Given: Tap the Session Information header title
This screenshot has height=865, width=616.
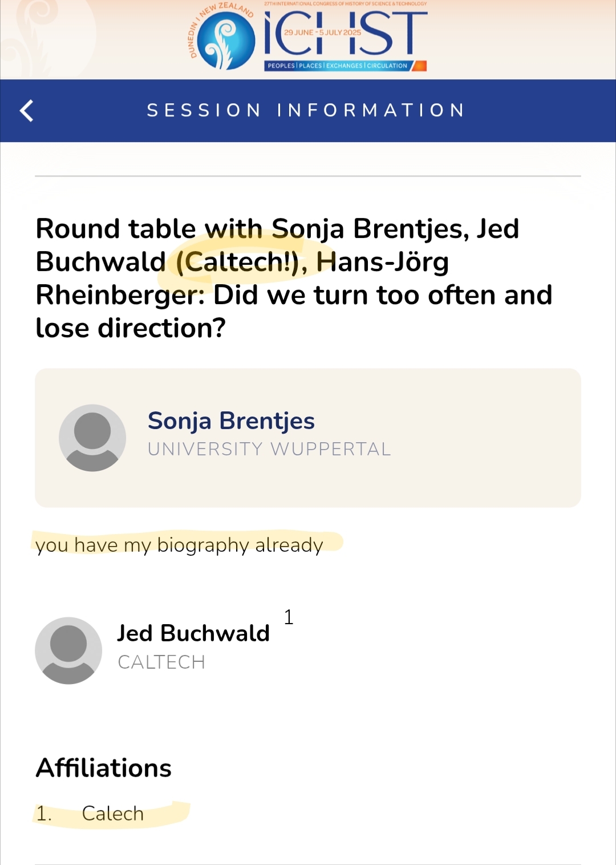Looking at the screenshot, I should click(x=306, y=110).
